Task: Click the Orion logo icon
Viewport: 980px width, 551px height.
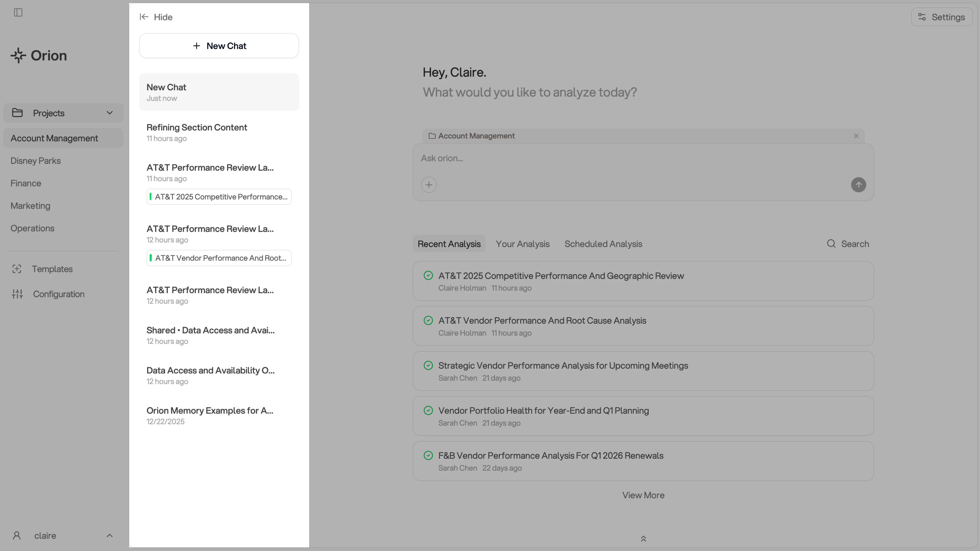Action: tap(18, 55)
